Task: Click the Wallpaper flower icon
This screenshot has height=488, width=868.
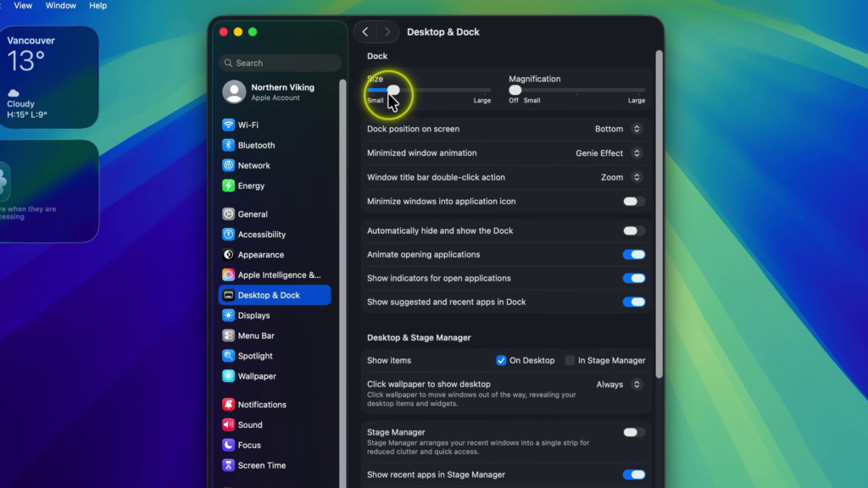Action: tap(228, 376)
